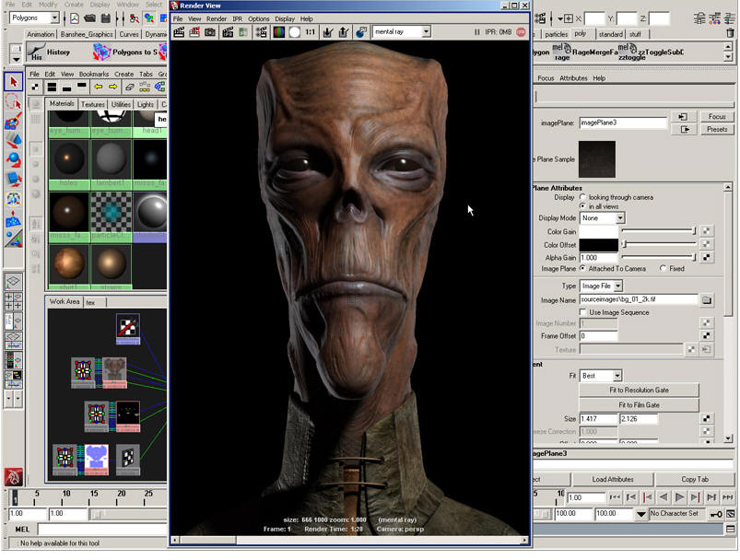Click Redo Previous IPR Render icon
This screenshot has width=740, height=560.
pos(228,32)
